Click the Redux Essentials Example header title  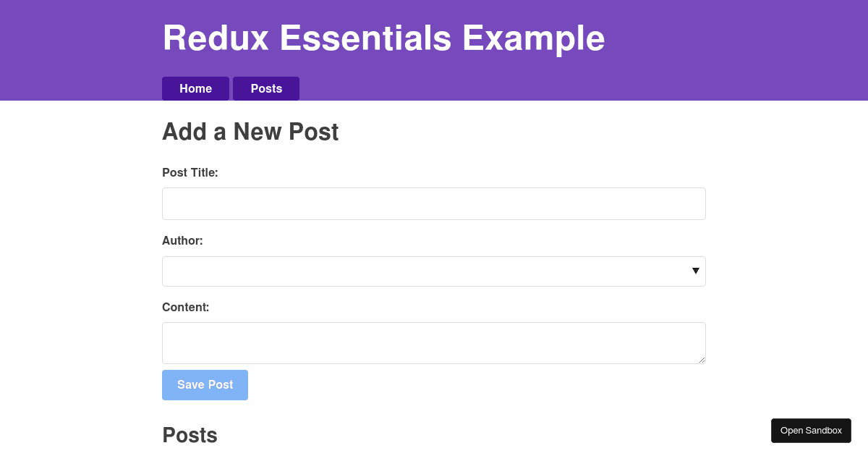click(x=383, y=38)
